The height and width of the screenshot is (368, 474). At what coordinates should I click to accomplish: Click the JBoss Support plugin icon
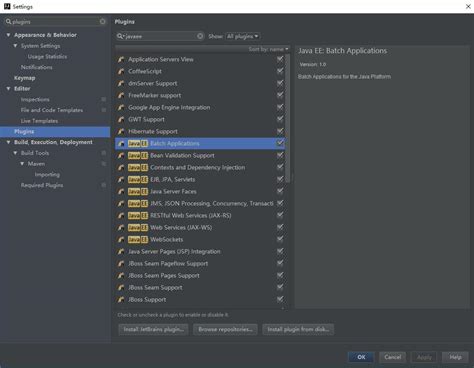121,299
